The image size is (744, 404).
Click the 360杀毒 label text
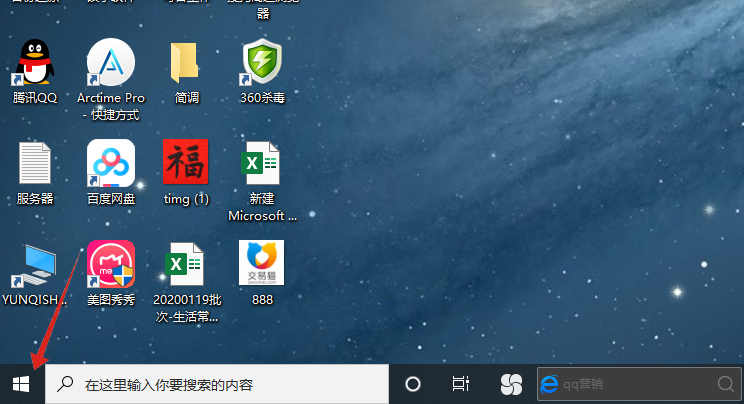[x=262, y=98]
